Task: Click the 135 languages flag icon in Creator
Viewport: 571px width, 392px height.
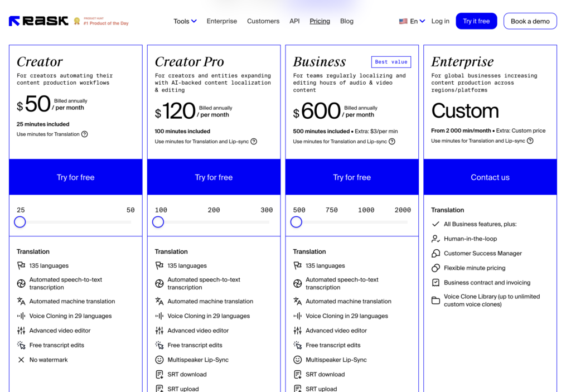Action: click(21, 266)
